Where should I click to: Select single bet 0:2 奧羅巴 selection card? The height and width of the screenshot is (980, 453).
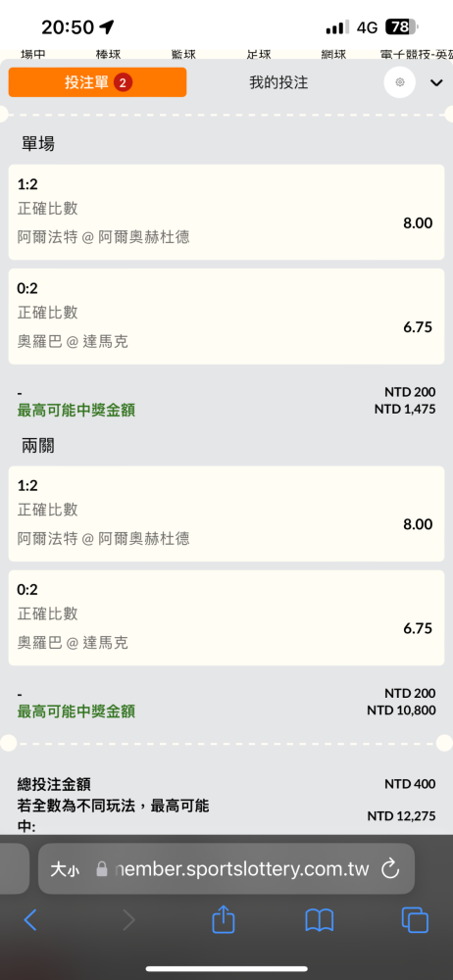coord(226,317)
